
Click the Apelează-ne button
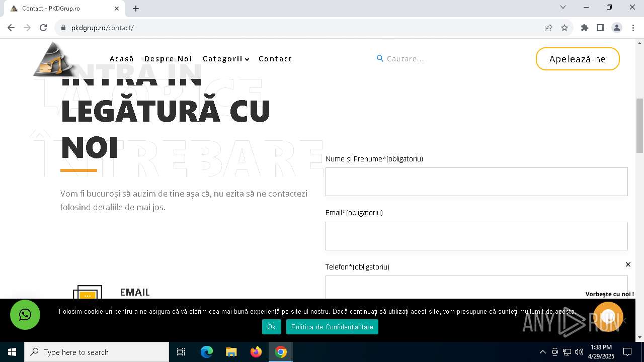tap(578, 59)
